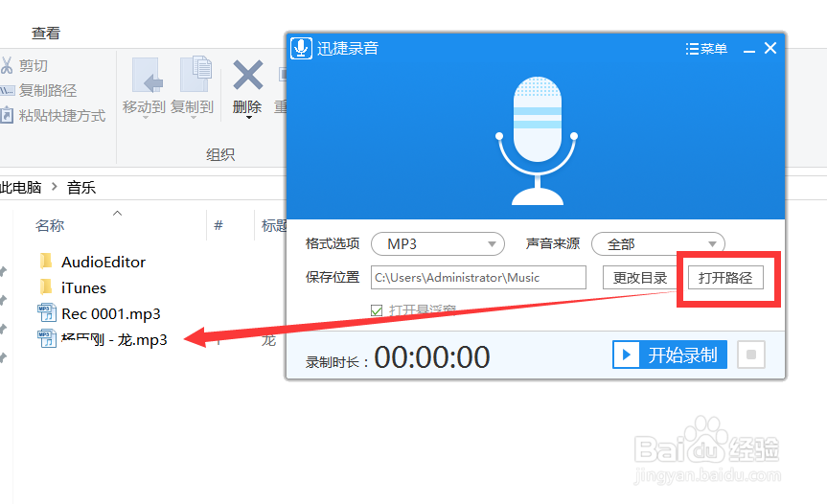Image resolution: width=827 pixels, height=504 pixels.
Task: Click the 龙.mp3 file icon
Action: [x=46, y=338]
